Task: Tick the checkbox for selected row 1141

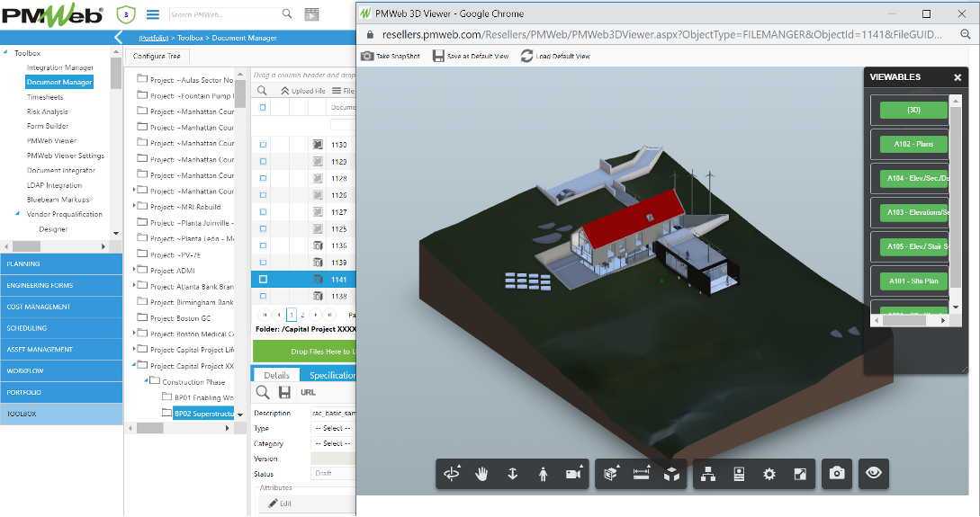Action: 263,280
